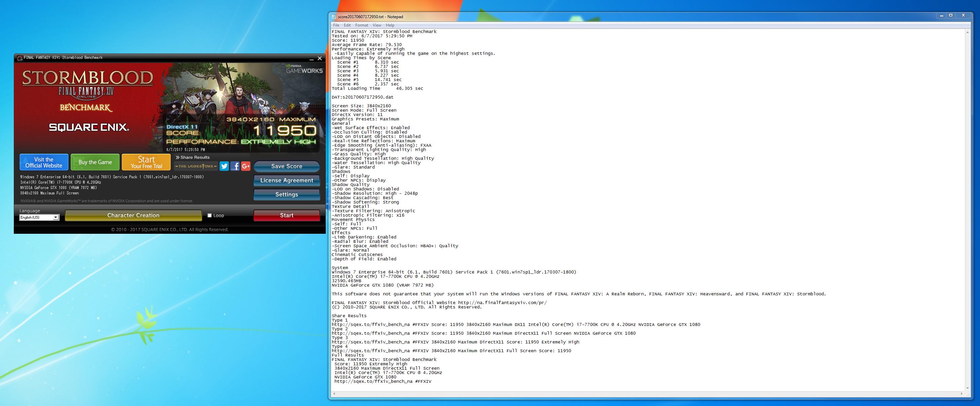Share results on Google Plus
Screen dimensions: 980x406
click(246, 166)
